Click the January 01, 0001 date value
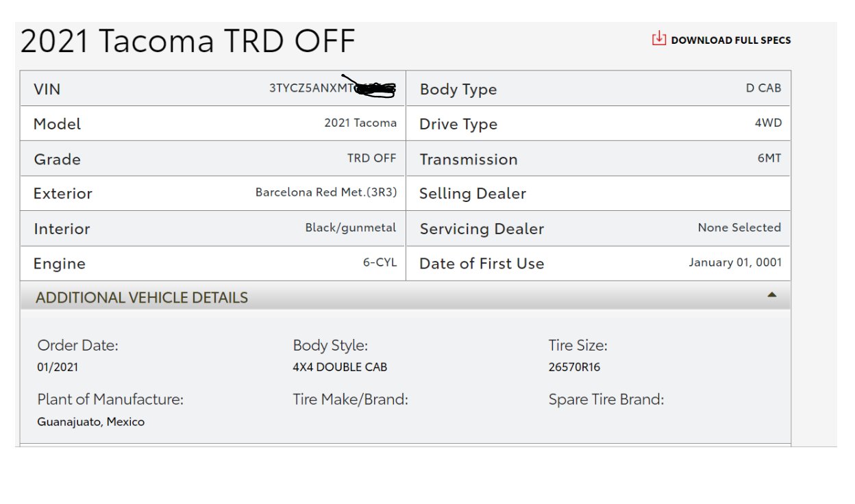The height and width of the screenshot is (504, 855). click(734, 262)
